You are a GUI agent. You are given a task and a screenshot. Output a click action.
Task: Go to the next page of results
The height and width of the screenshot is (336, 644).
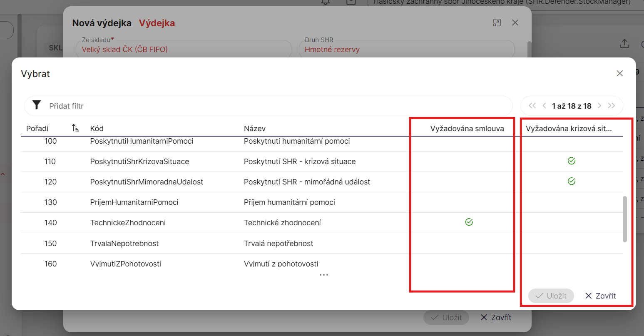pos(599,106)
